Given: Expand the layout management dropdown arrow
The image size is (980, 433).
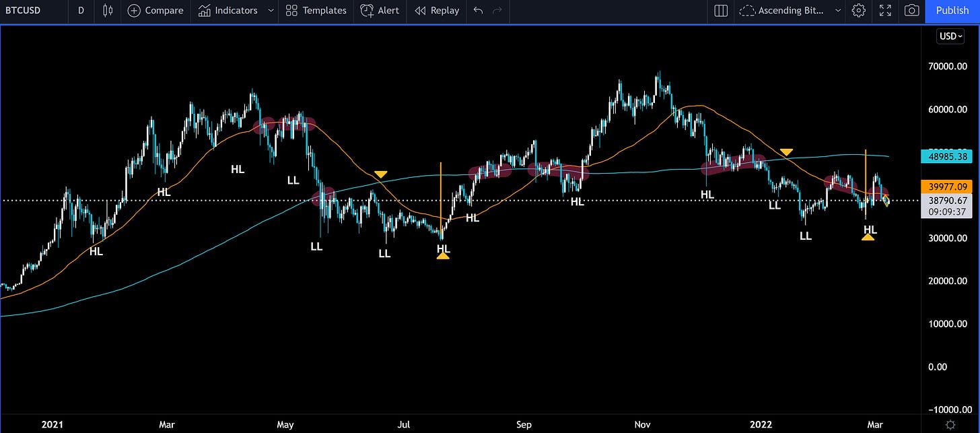Looking at the screenshot, I should click(x=838, y=10).
